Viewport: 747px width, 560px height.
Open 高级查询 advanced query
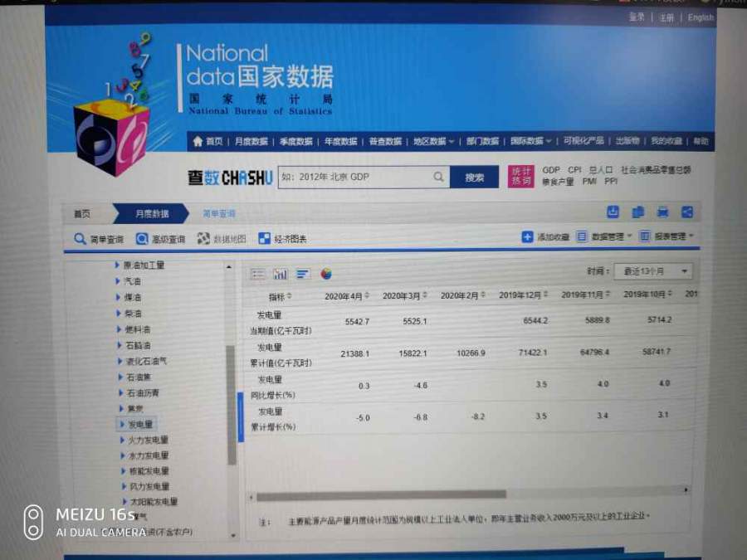point(160,239)
